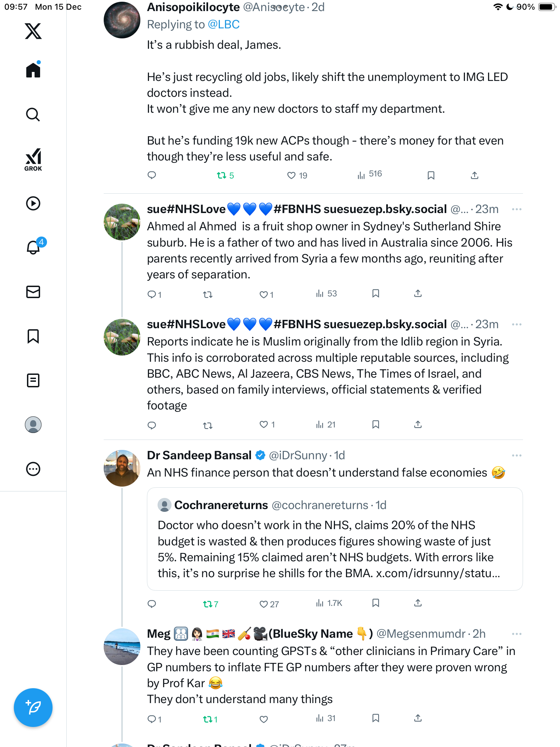Open more options on Dr Sandeep Bansal's post
560x747 pixels.
[516, 455]
